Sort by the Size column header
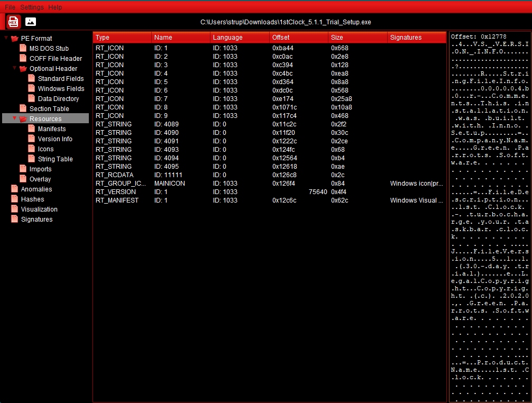 coord(357,38)
